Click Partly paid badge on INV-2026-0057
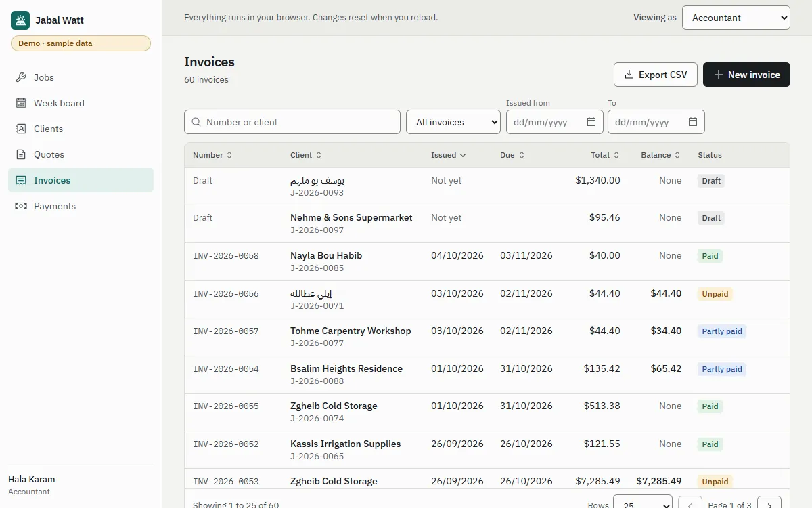 pos(722,331)
